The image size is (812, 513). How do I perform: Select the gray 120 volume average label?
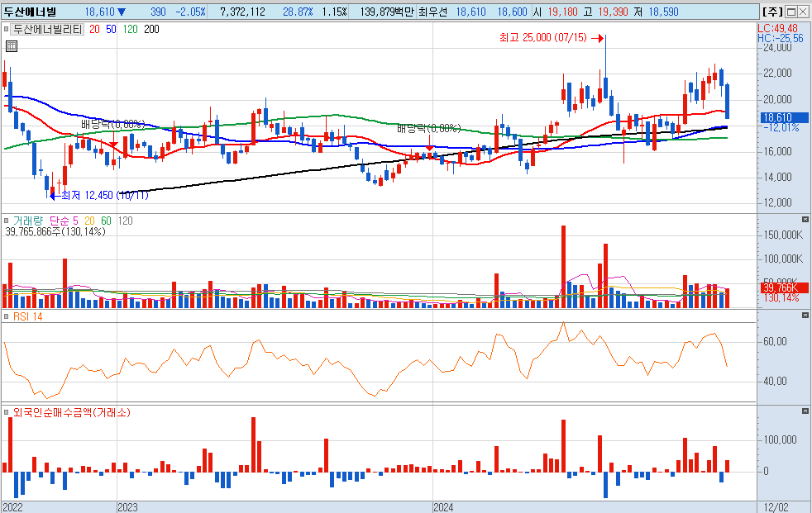pyautogui.click(x=126, y=221)
